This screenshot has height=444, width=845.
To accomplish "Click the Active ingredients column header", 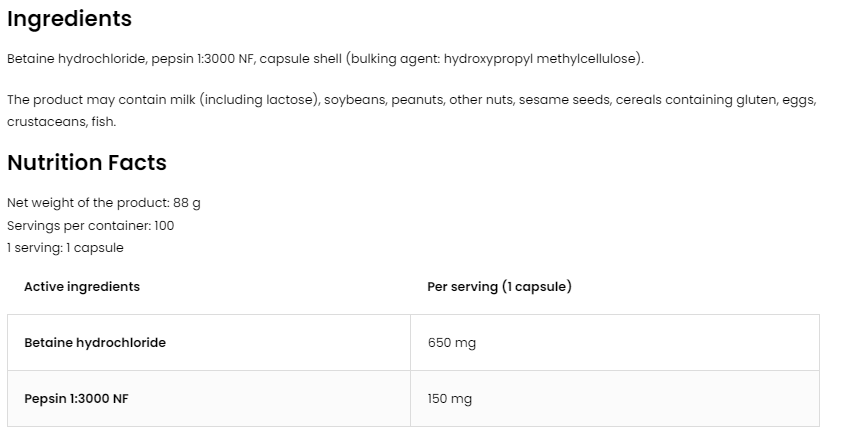I will [x=82, y=287].
